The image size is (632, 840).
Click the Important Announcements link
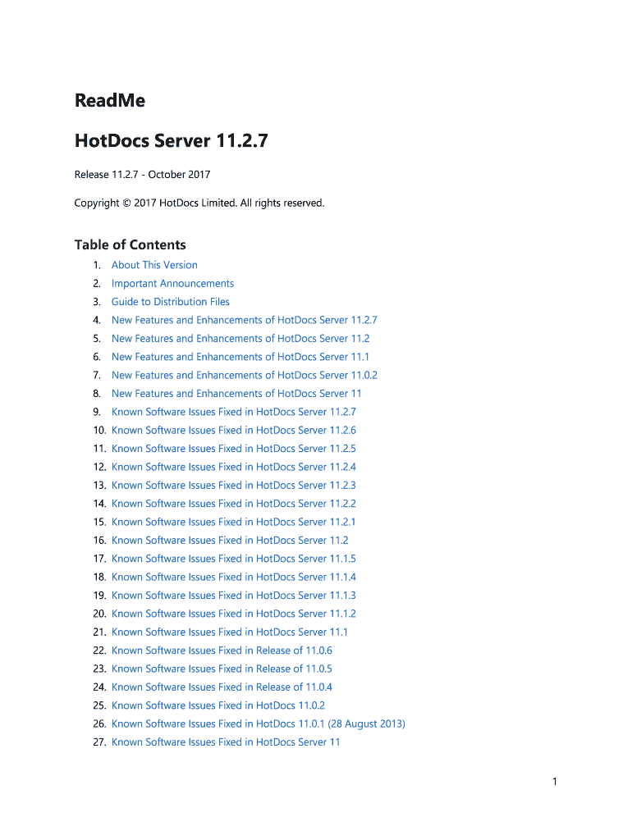click(x=172, y=283)
